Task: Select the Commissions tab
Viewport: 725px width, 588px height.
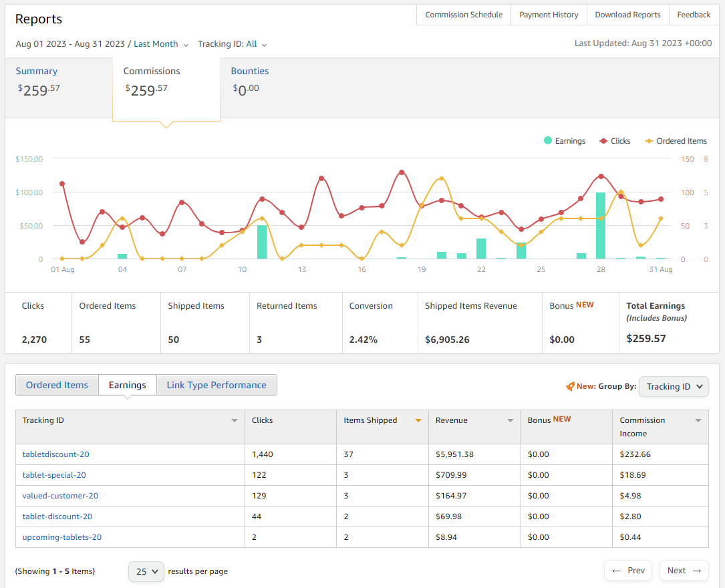Action: [x=166, y=89]
